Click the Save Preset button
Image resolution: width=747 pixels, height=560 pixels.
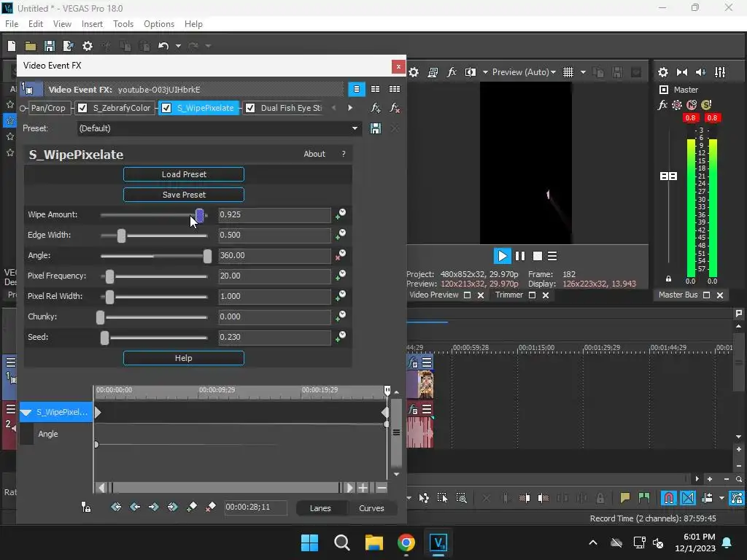point(184,195)
